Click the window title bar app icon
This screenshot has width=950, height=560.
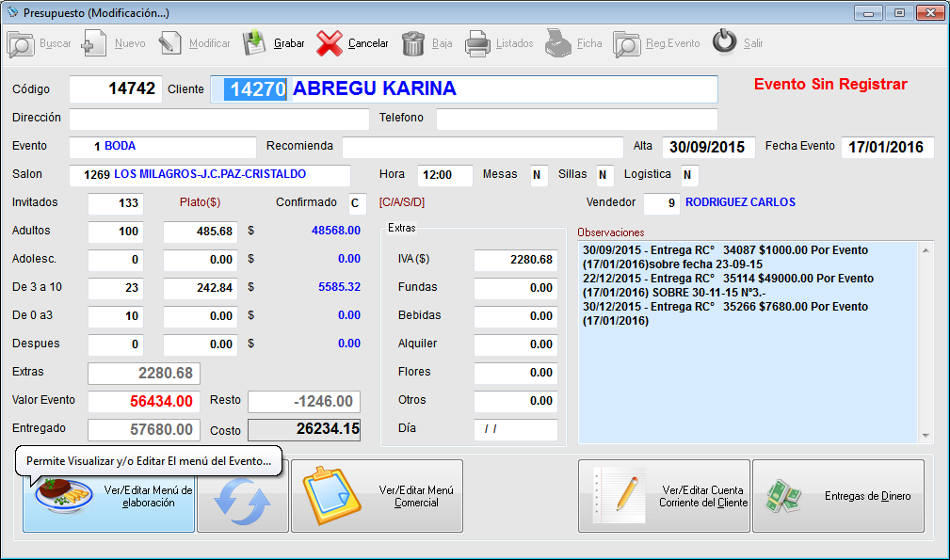[11, 12]
